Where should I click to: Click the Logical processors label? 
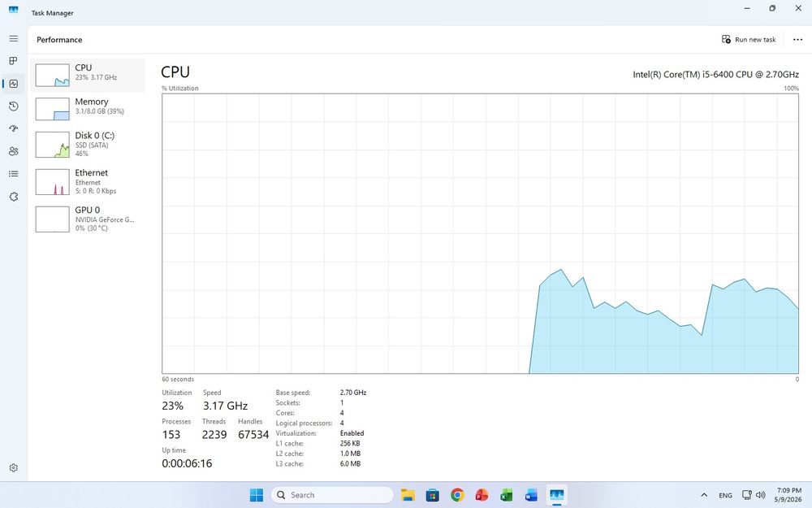click(x=304, y=423)
